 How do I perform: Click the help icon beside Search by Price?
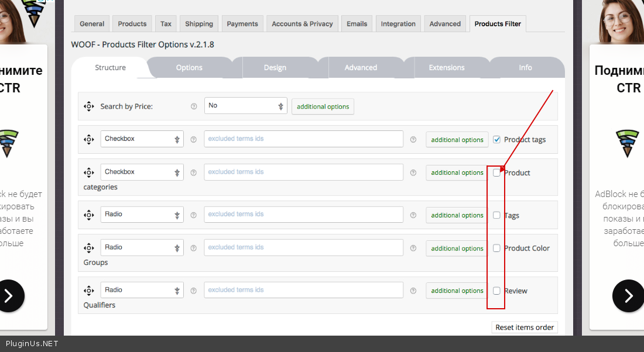[x=194, y=106]
